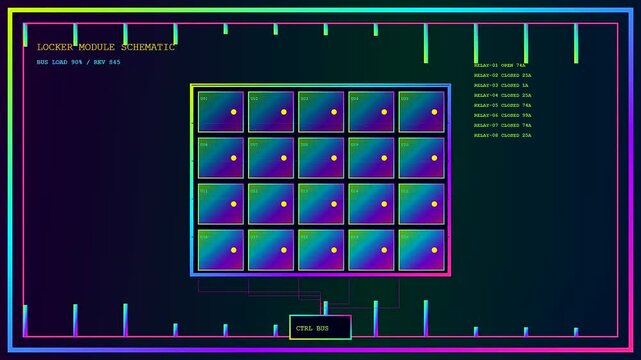Image resolution: width=641 pixels, height=360 pixels.
Task: Select the RELAY-01 OPEN 74A entry
Action: [500, 65]
